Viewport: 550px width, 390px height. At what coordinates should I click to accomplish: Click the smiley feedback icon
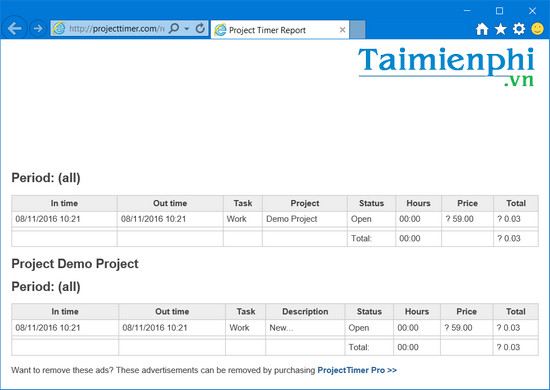click(x=537, y=29)
